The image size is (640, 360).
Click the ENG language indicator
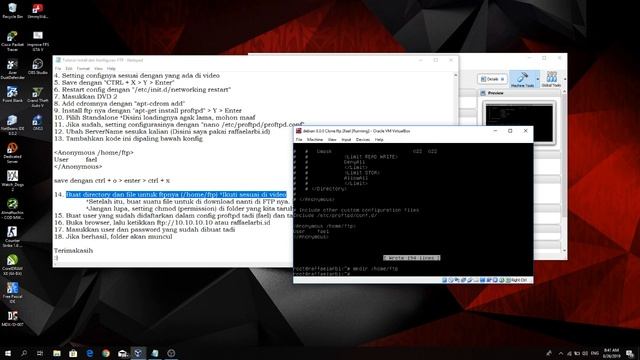point(595,353)
